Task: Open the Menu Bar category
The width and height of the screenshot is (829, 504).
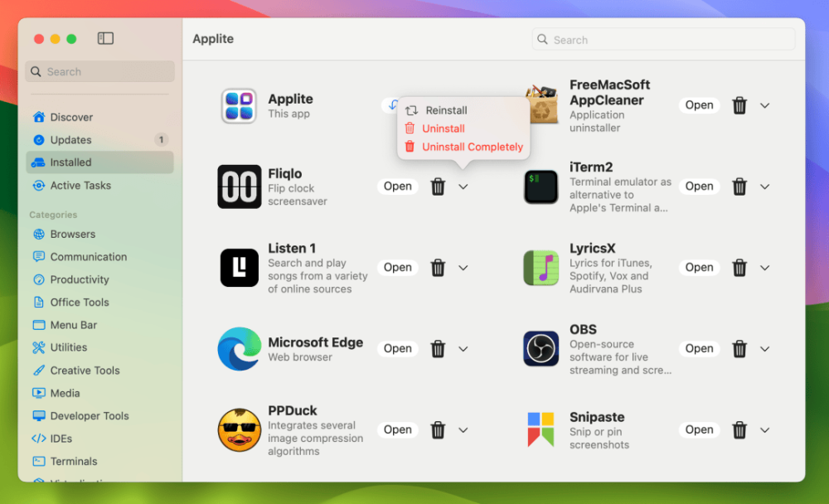Action: pos(99,325)
